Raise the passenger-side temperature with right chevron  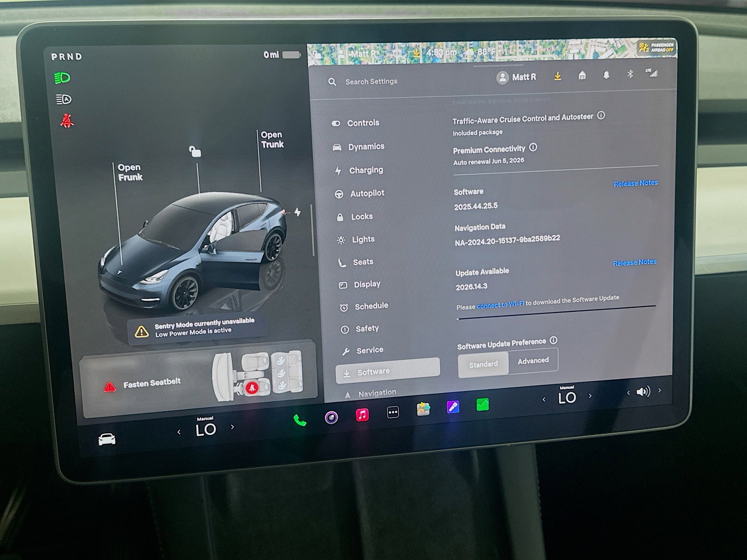[x=590, y=396]
